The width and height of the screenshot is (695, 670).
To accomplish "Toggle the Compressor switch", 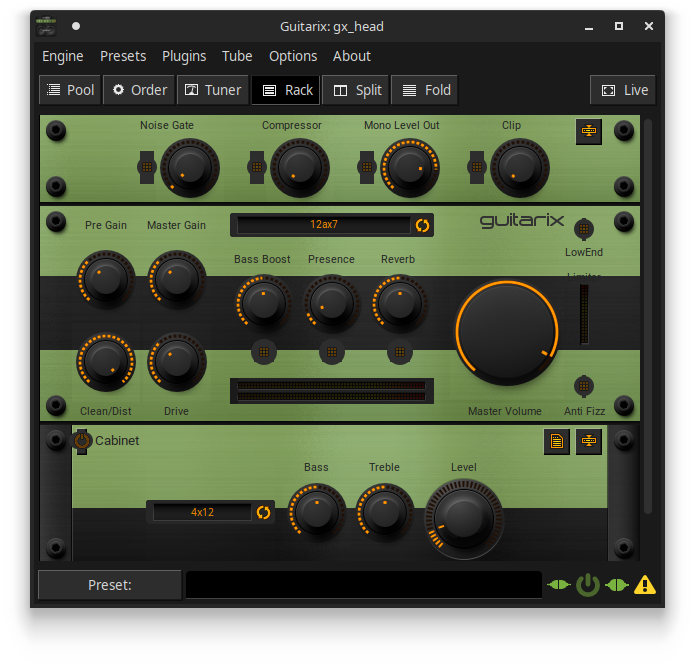I will coord(257,167).
